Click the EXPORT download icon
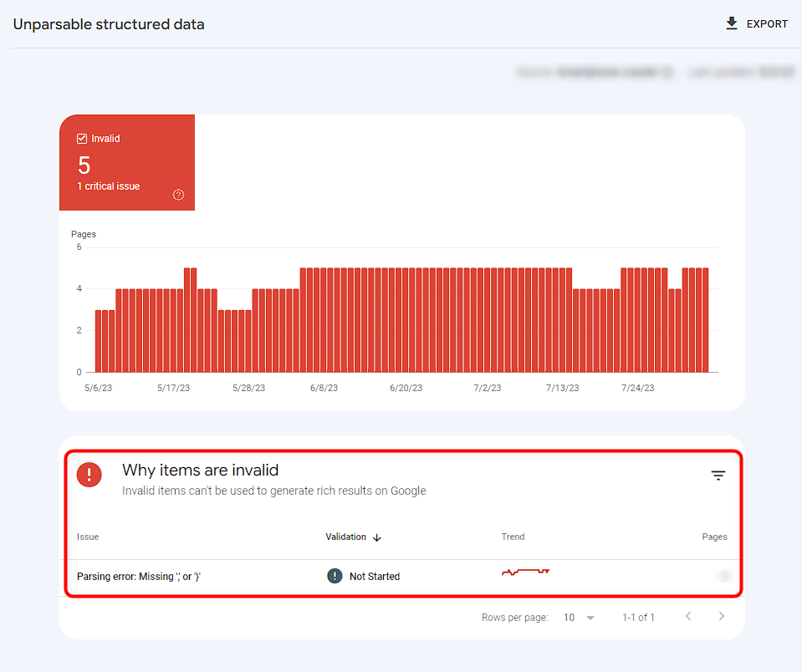This screenshot has width=802, height=672. (x=732, y=23)
